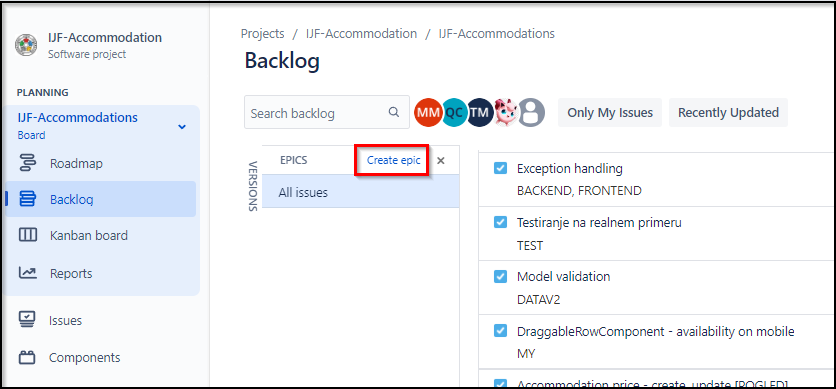
Task: Click the MY label under DraggableRowComponent
Action: (x=526, y=354)
